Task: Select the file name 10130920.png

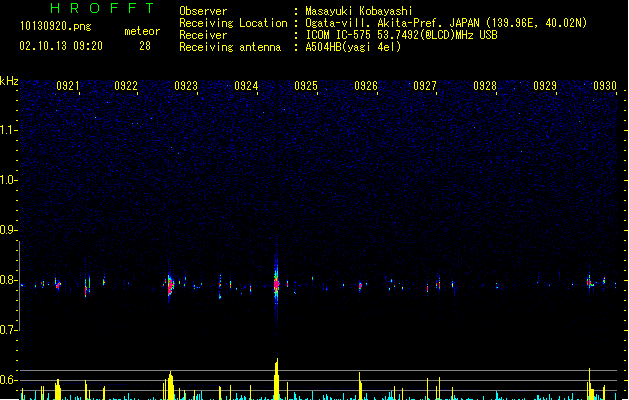Action: click(x=56, y=26)
